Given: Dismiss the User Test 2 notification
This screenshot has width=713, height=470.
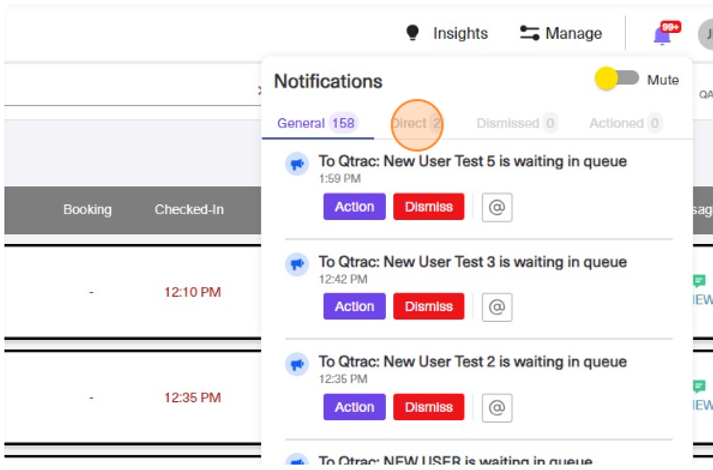Looking at the screenshot, I should pos(429,407).
